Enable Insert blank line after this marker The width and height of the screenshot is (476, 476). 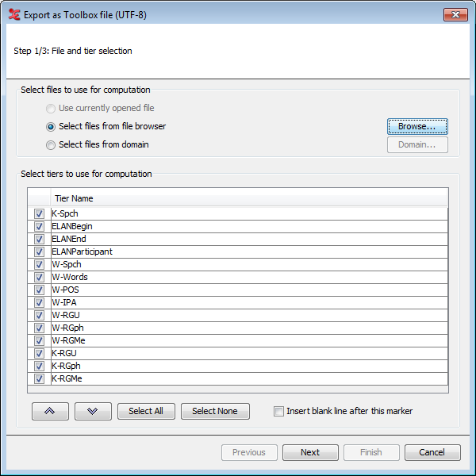(278, 411)
